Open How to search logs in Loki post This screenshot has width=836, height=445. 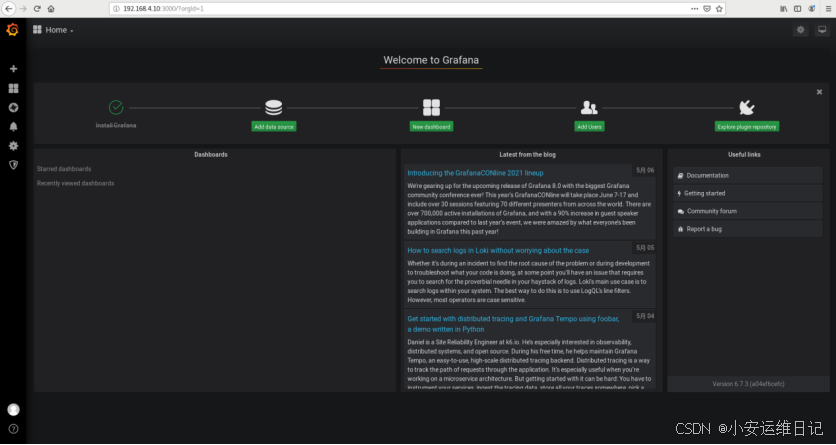498,250
